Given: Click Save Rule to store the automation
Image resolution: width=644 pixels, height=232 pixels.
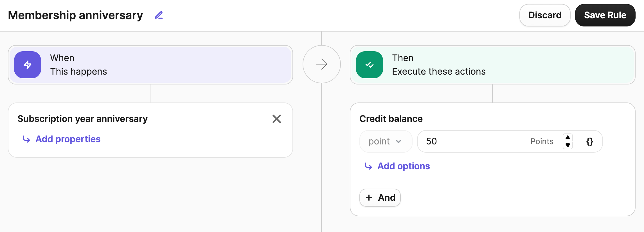Looking at the screenshot, I should point(605,15).
